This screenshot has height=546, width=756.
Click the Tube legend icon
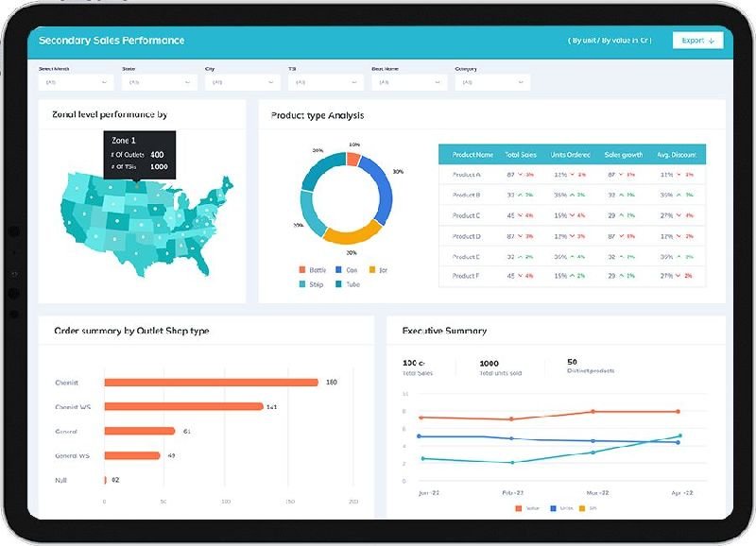[339, 284]
